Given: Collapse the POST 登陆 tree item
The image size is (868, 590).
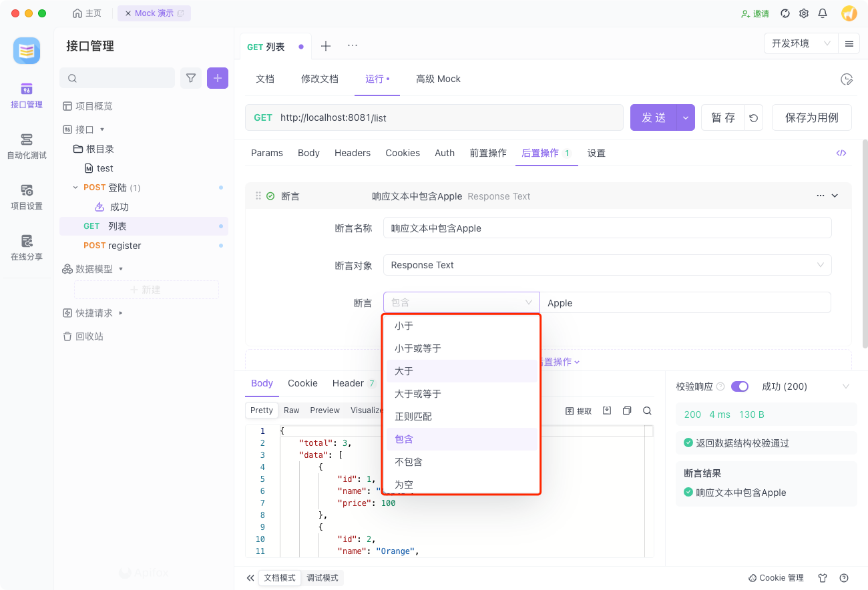Looking at the screenshot, I should click(75, 188).
